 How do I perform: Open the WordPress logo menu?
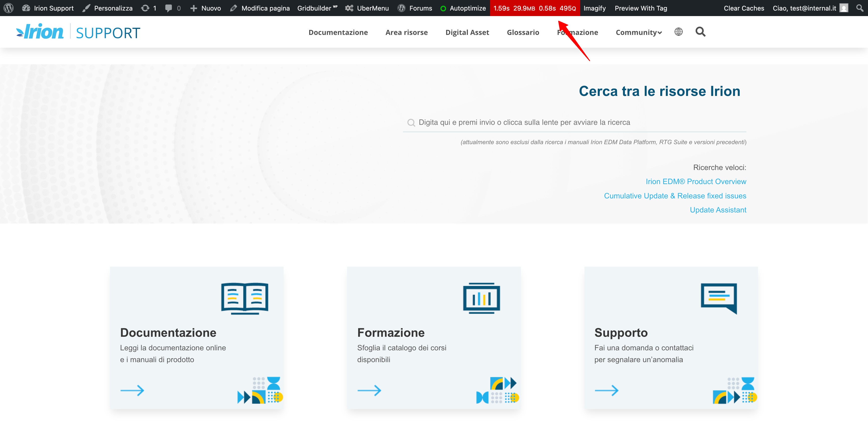(x=9, y=8)
